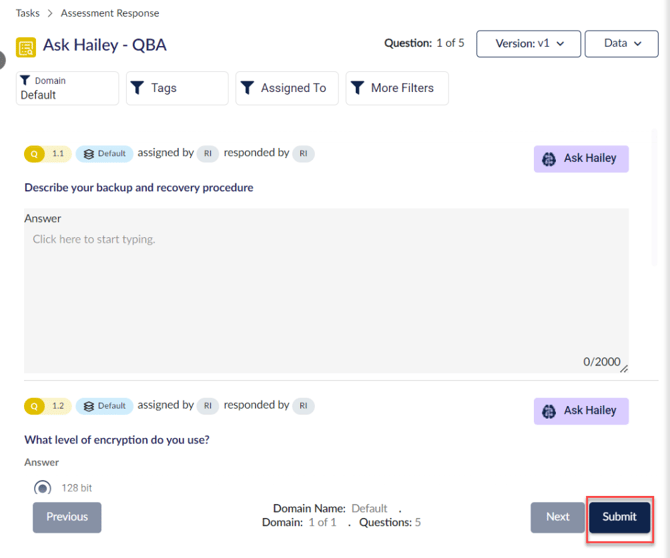670x558 pixels.
Task: Open Assessment Response breadcrumb
Action: [x=110, y=13]
